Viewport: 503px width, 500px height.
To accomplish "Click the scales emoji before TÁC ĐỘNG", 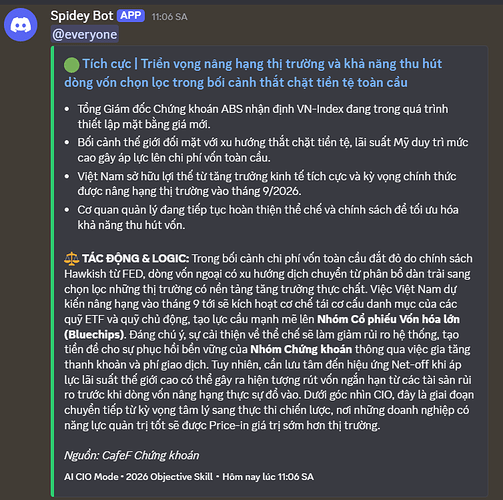I will pos(72,259).
